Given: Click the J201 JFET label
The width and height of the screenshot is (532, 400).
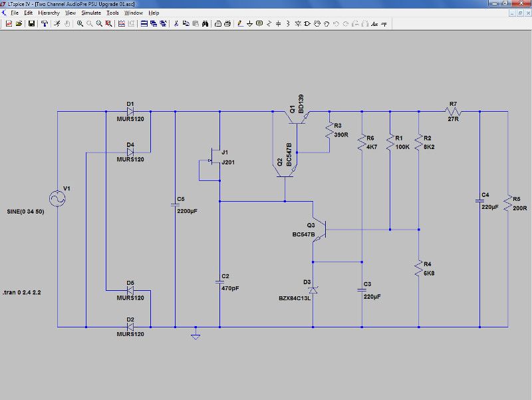Looking at the screenshot, I should pyautogui.click(x=228, y=162).
